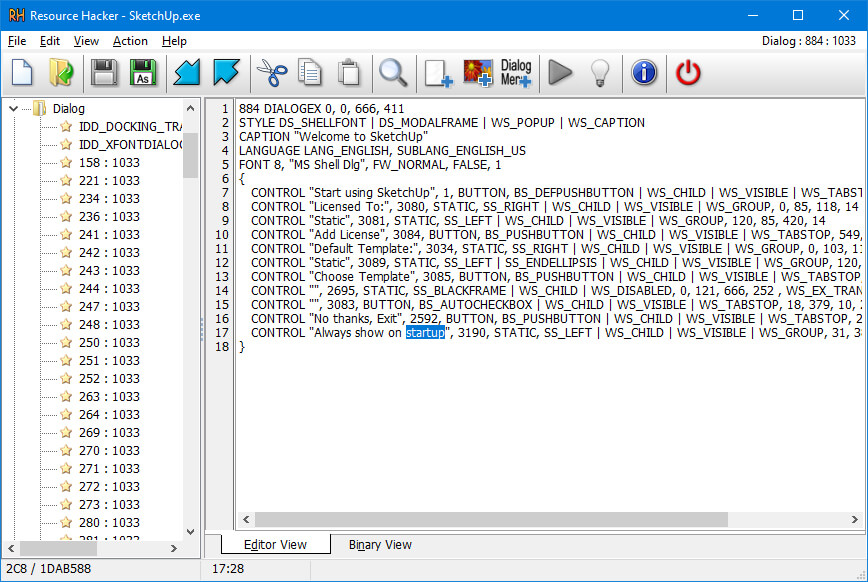This screenshot has height=582, width=868.
Task: Click the tree panel vertical scrollbar thumb
Action: tap(190, 155)
